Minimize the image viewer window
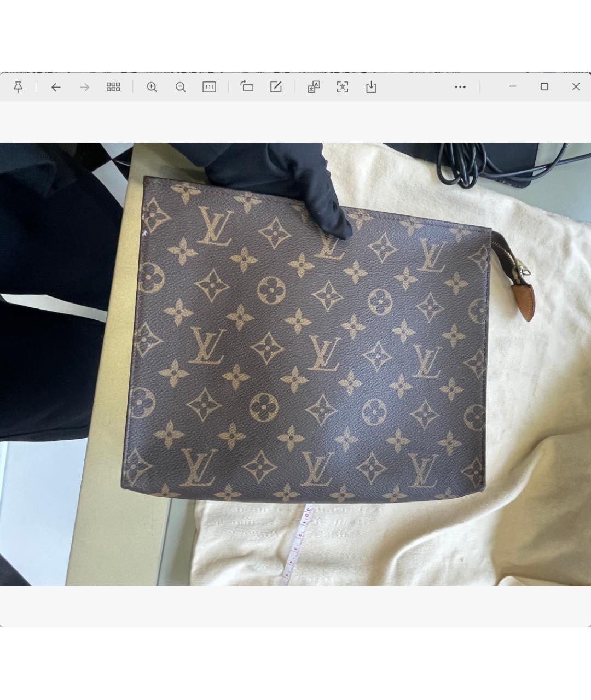This screenshot has width=591, height=700. [513, 86]
